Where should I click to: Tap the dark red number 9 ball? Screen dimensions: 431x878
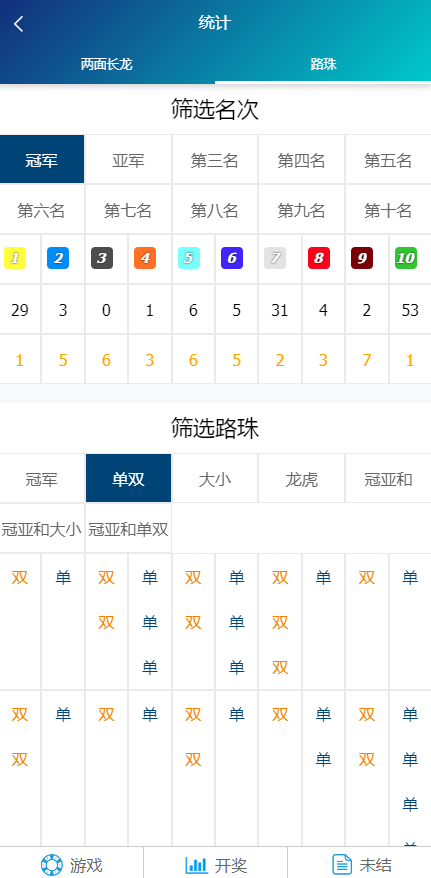pyautogui.click(x=362, y=258)
